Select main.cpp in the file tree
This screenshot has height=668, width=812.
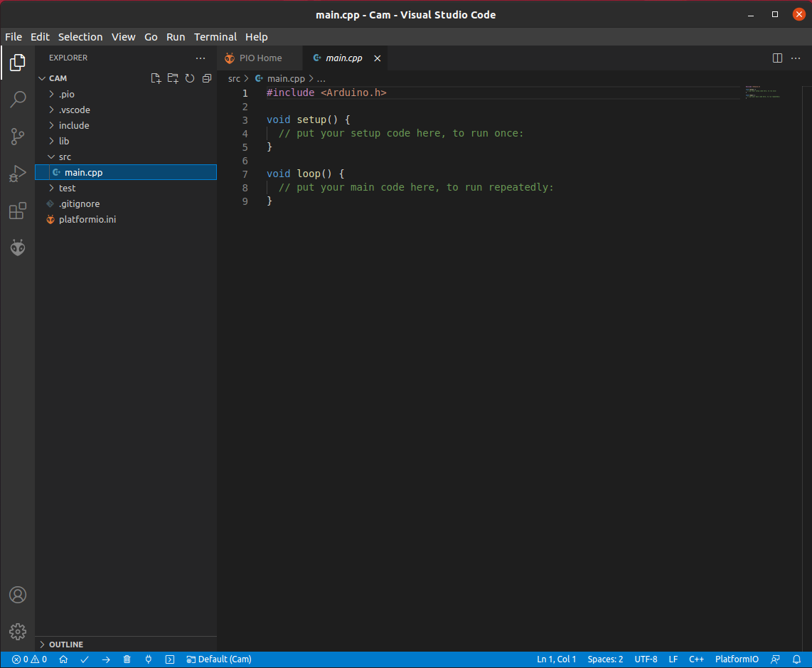pos(126,173)
